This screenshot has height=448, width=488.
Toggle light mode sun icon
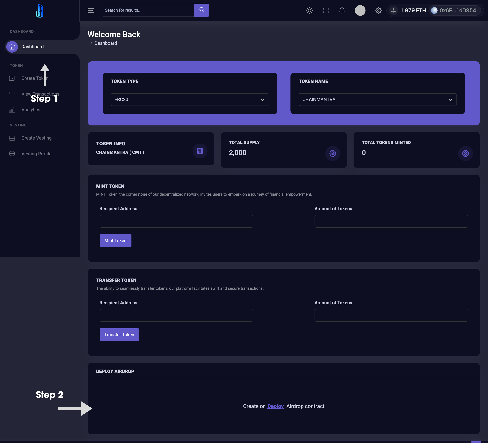[309, 10]
